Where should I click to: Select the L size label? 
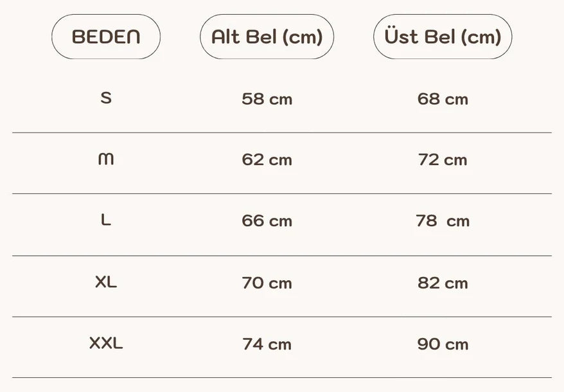106,220
